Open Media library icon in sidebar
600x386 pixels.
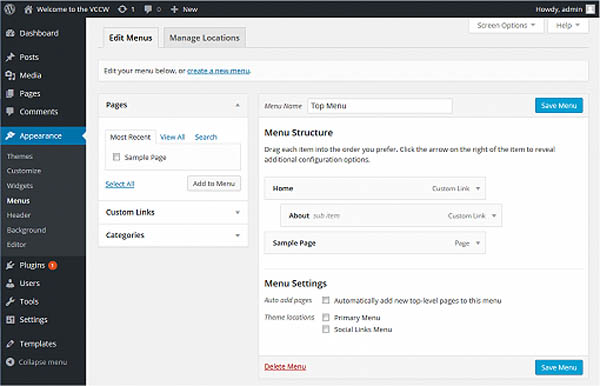tap(10, 75)
